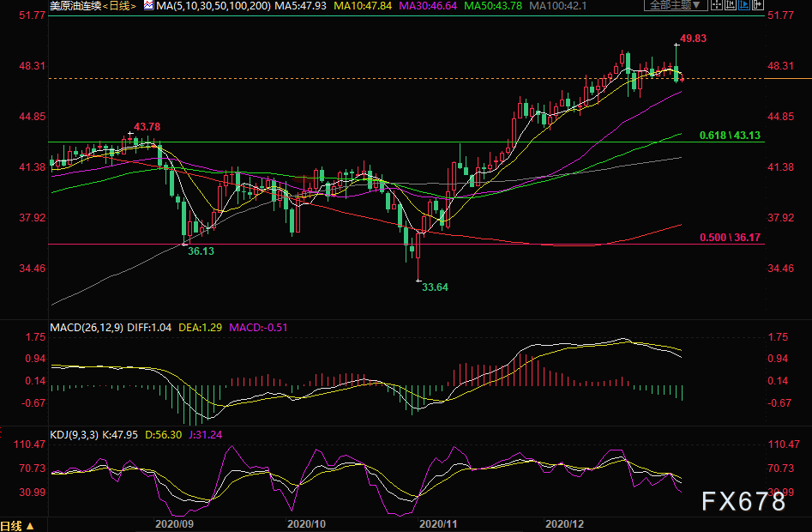Screen dimensions: 812x532
Task: Click the second toolbar icon right of 全部主题
Action: click(x=731, y=6)
